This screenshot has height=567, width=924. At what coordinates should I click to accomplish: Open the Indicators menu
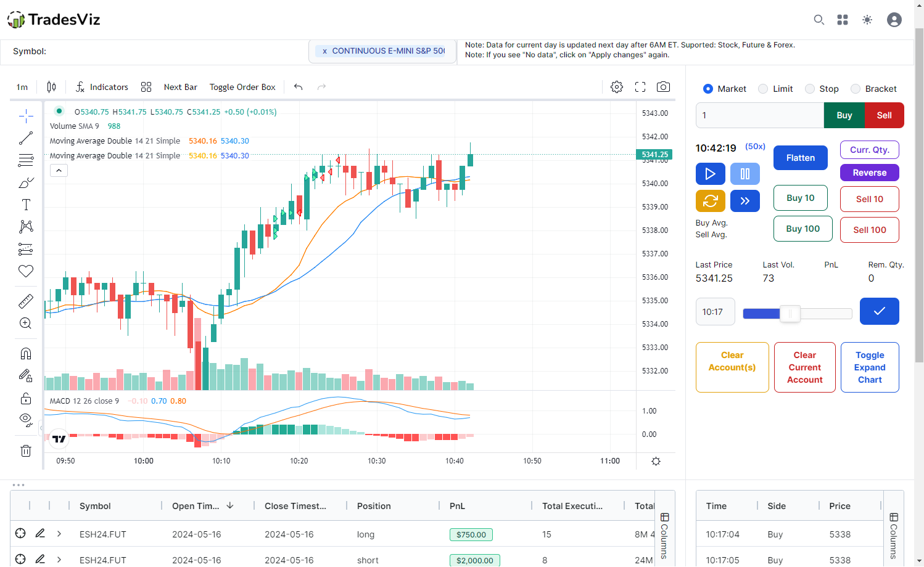[x=102, y=87]
